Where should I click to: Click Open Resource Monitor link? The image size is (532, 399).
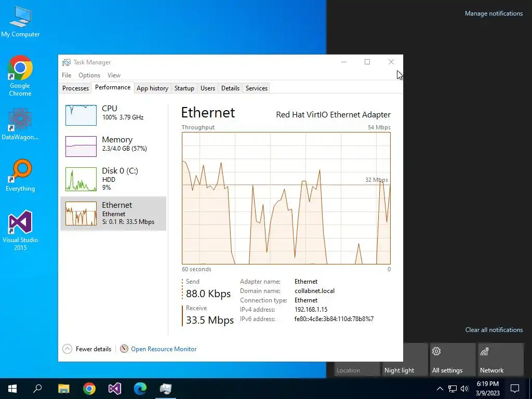point(164,349)
